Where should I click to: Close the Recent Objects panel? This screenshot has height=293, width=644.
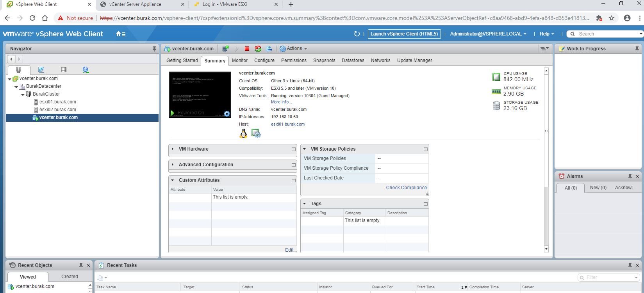[x=88, y=265]
